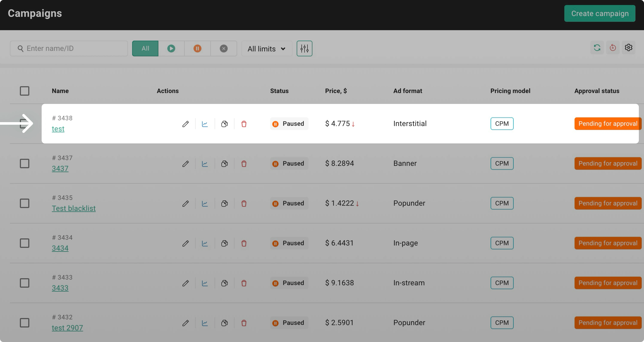Tick the select-all checkbox in the header
This screenshot has height=342, width=644.
24,91
